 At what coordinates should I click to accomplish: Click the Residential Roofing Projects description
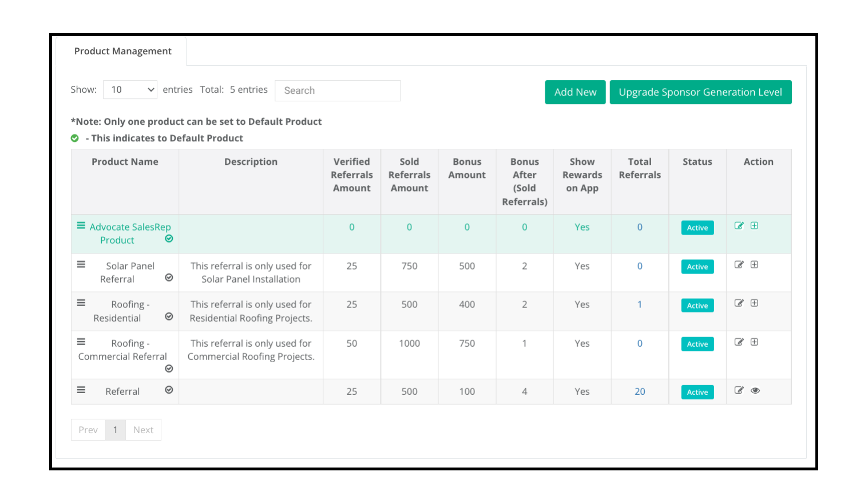[x=251, y=311]
